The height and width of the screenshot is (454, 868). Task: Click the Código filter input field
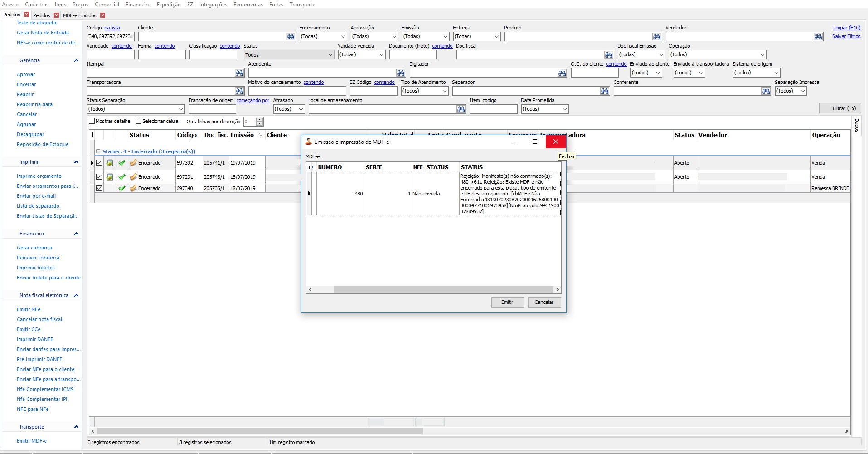(111, 37)
